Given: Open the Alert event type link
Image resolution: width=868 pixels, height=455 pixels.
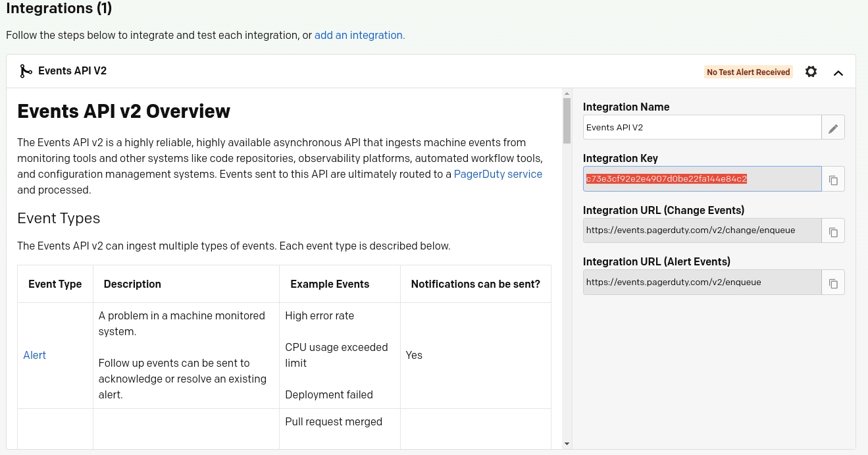Looking at the screenshot, I should click(x=35, y=356).
